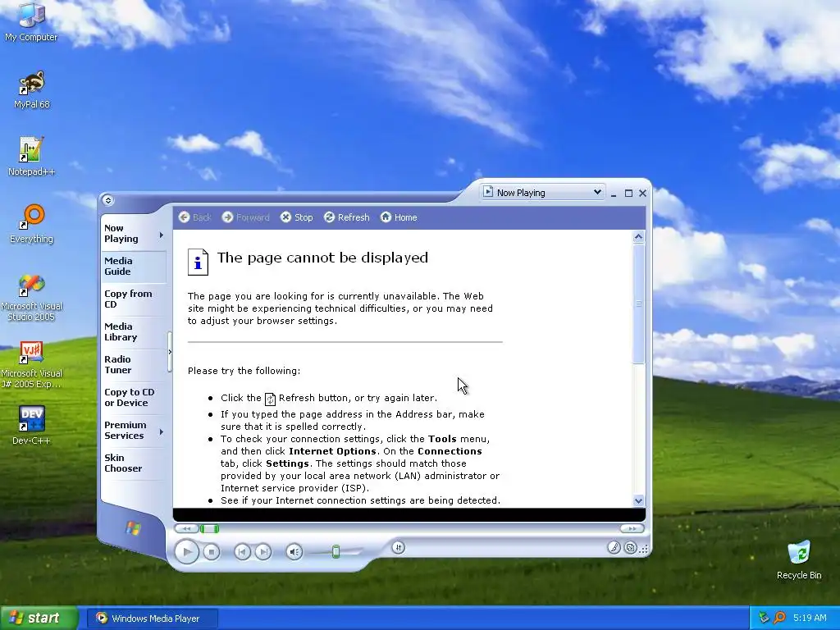Open the Start menu
The image size is (840, 630).
[39, 618]
